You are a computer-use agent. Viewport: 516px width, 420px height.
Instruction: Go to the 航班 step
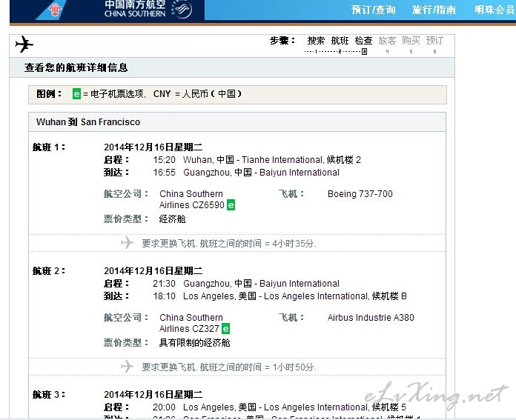coord(340,41)
